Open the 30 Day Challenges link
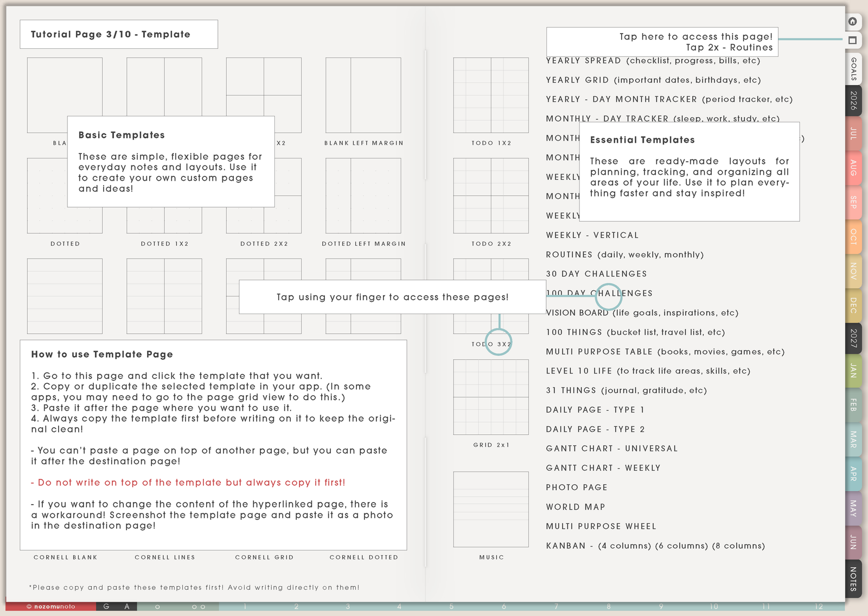868x616 pixels. coord(596,274)
